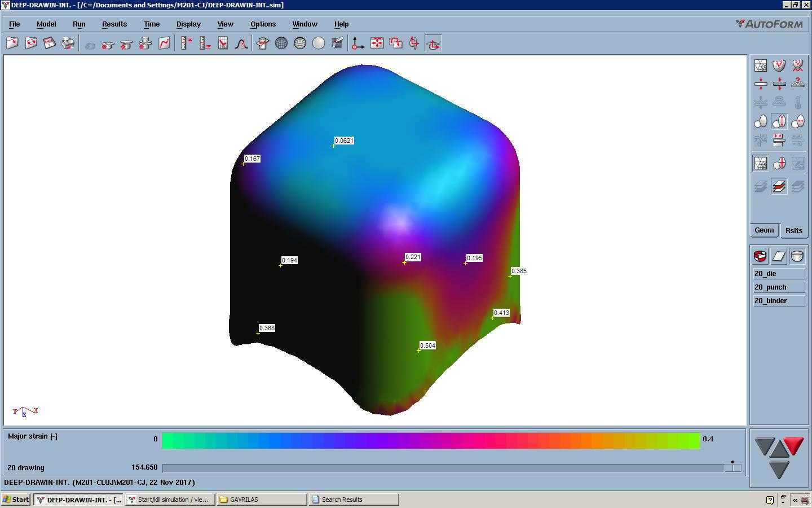The width and height of the screenshot is (812, 508).
Task: Click the coordinate axes toolbar icon
Action: (358, 43)
